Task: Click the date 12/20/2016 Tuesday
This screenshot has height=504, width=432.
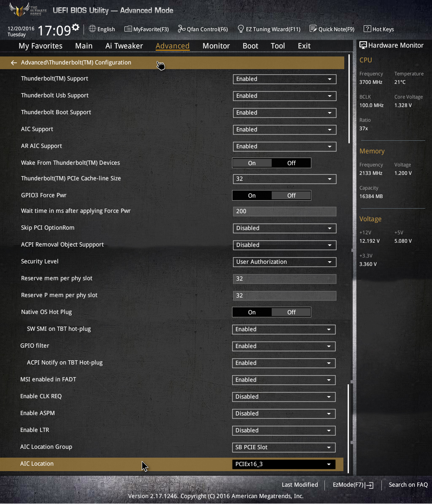Action: tap(21, 32)
